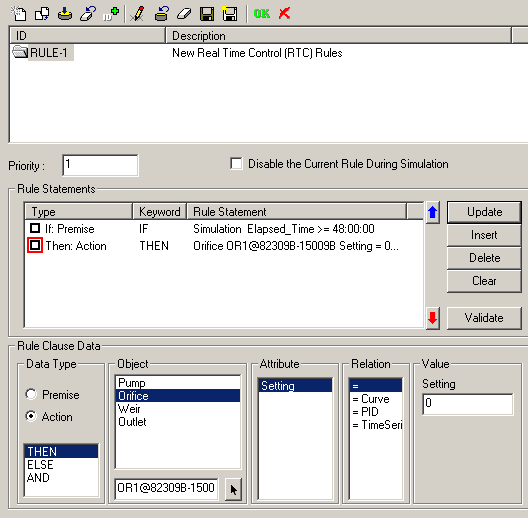Click the ID column header

point(88,35)
